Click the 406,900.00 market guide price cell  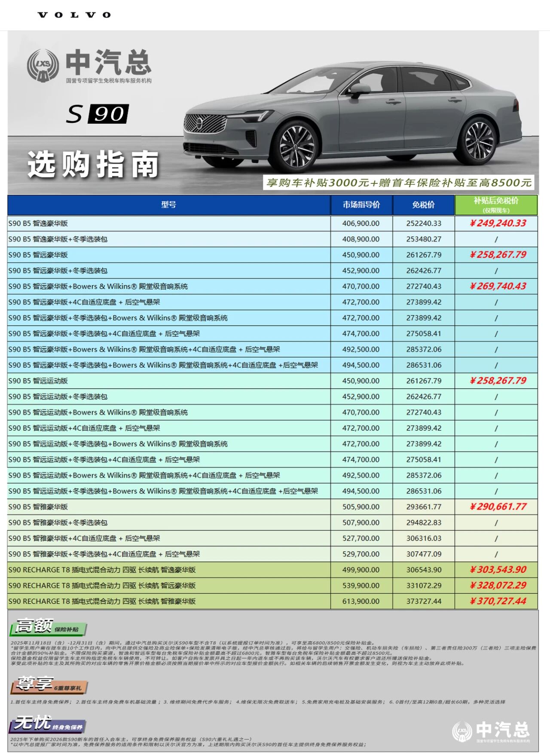[x=361, y=223]
